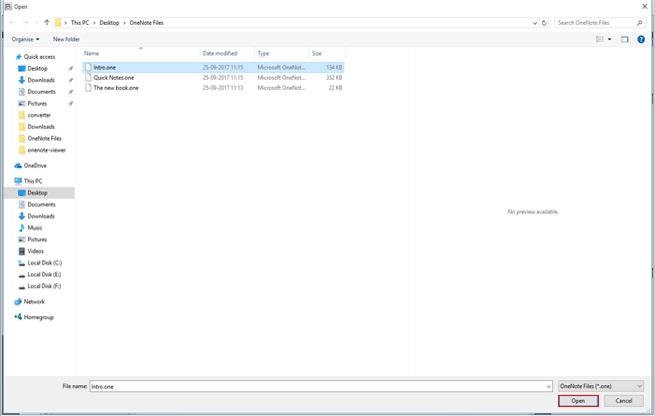Open pinned Pictures under Quick access
Viewport: 655px width, 416px height.
(37, 104)
